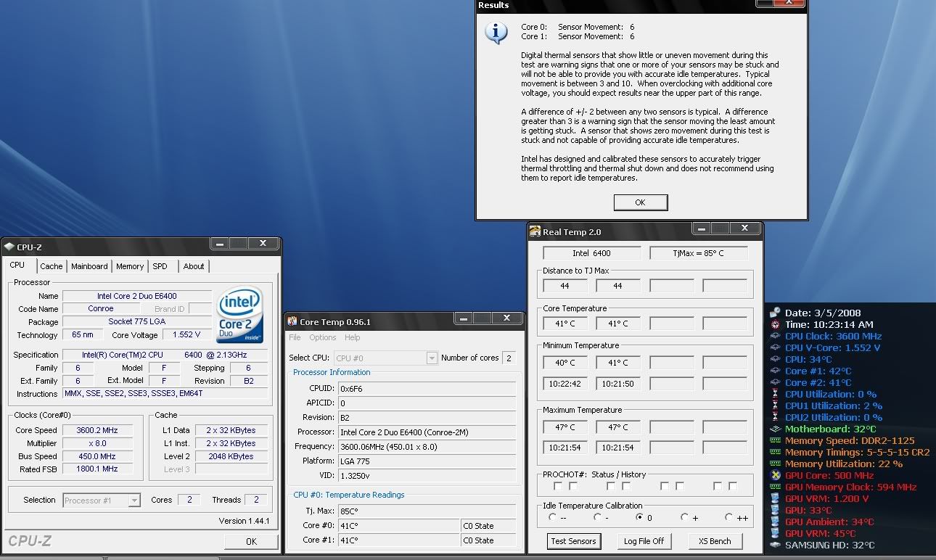
Task: Click the icon next to CPU Clock
Action: (776, 336)
